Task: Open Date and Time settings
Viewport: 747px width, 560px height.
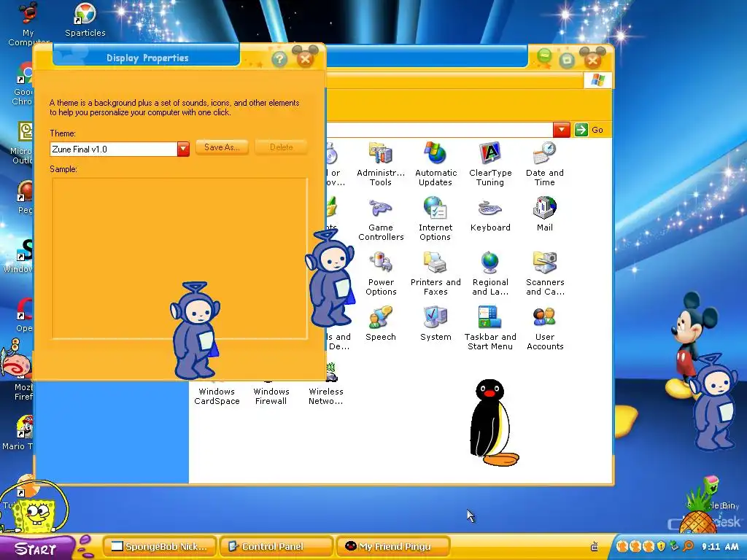Action: [x=544, y=164]
